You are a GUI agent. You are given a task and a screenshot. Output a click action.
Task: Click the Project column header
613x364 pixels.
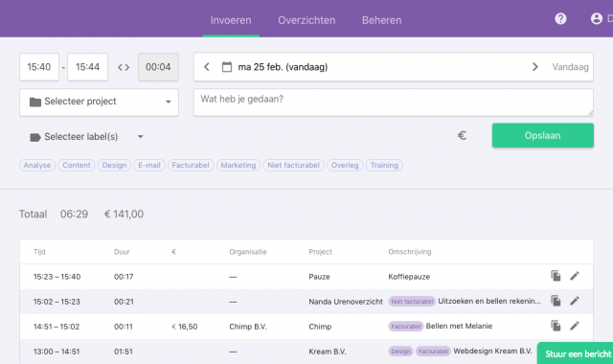[x=320, y=252]
